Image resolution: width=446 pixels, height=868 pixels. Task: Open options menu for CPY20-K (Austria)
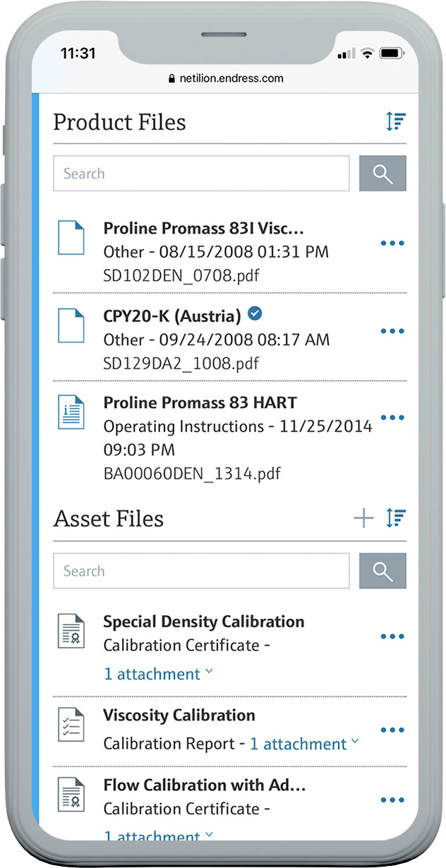[x=392, y=331]
